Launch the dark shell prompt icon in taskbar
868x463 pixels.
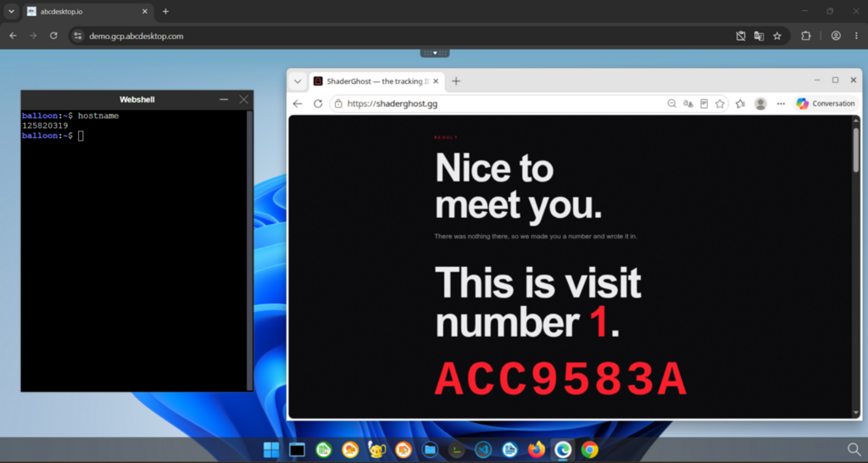click(x=457, y=449)
